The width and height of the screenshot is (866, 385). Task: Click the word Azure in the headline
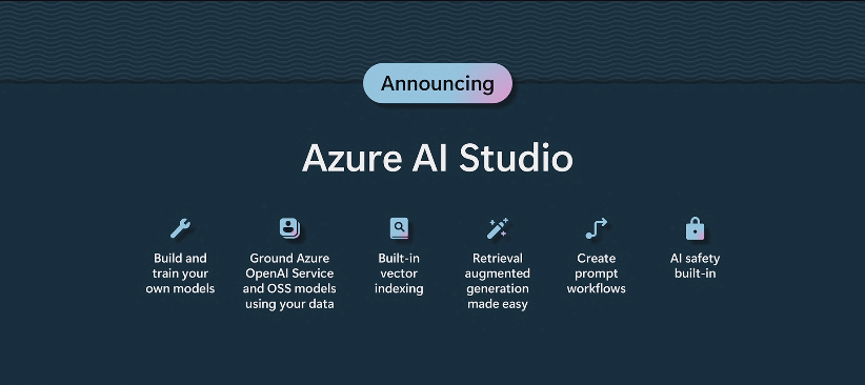(352, 159)
